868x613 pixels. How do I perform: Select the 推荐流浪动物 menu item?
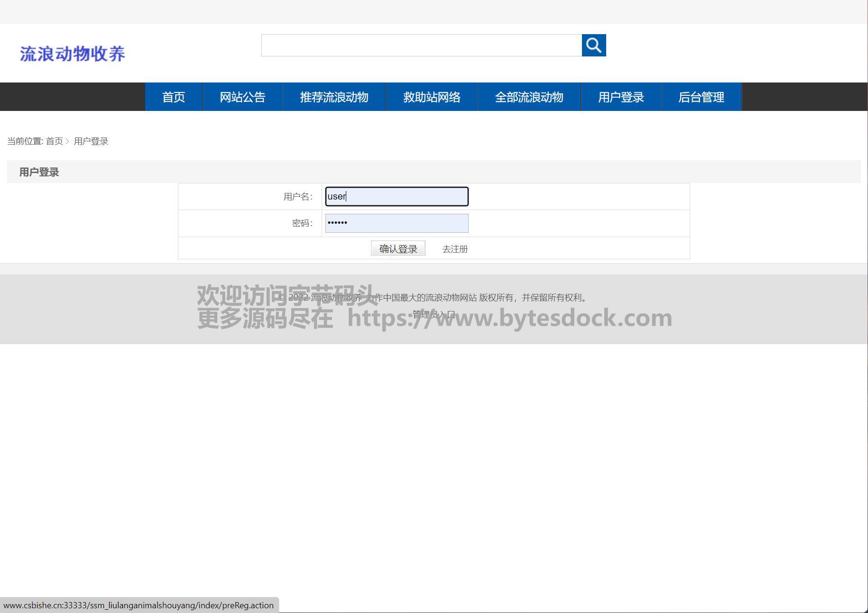334,97
